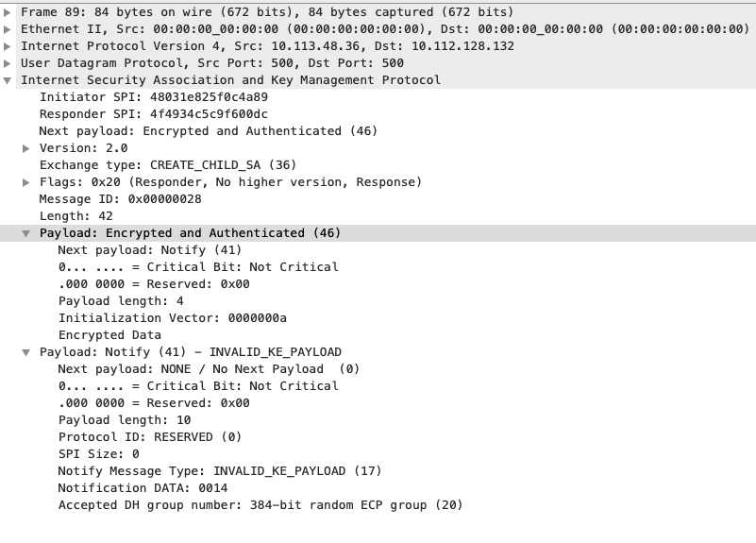Image resolution: width=756 pixels, height=543 pixels.
Task: Expand the Frame 89 details row
Action: tap(8, 12)
